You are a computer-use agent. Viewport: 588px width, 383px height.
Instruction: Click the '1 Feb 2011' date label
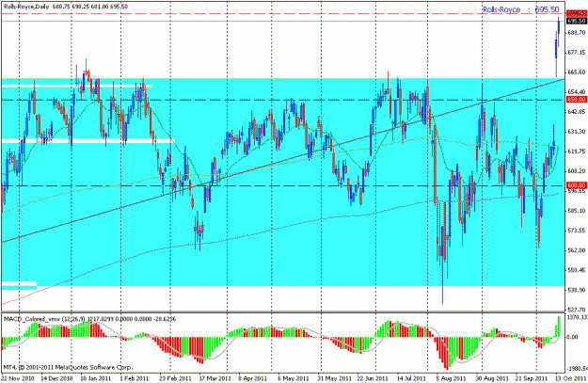[x=135, y=378]
